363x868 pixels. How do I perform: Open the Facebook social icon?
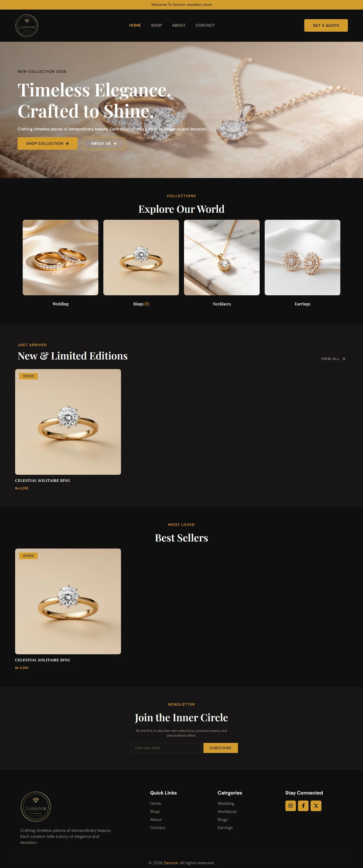303,806
